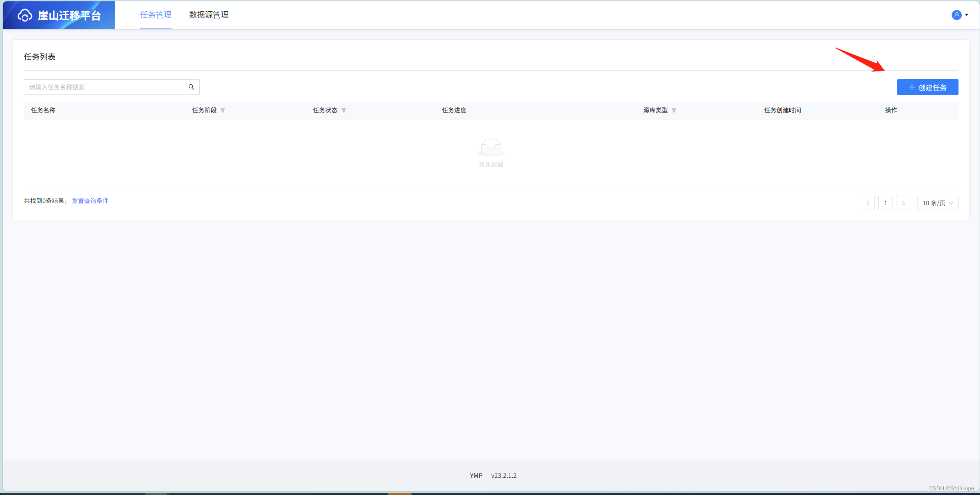Click the 创建任务 button

[x=927, y=87]
